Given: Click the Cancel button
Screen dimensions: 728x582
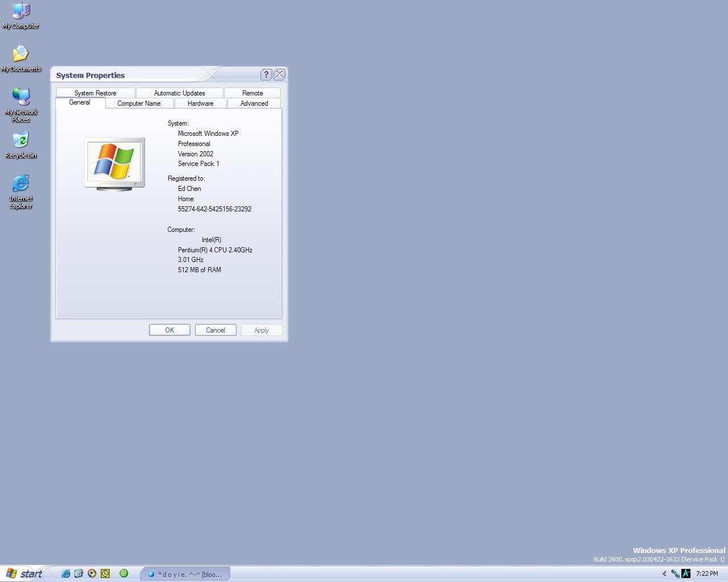Looking at the screenshot, I should coord(216,330).
